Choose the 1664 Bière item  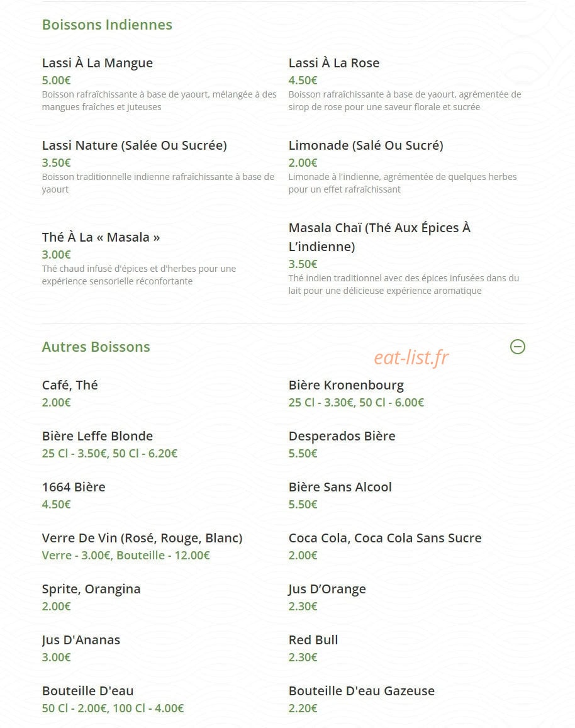pos(74,487)
